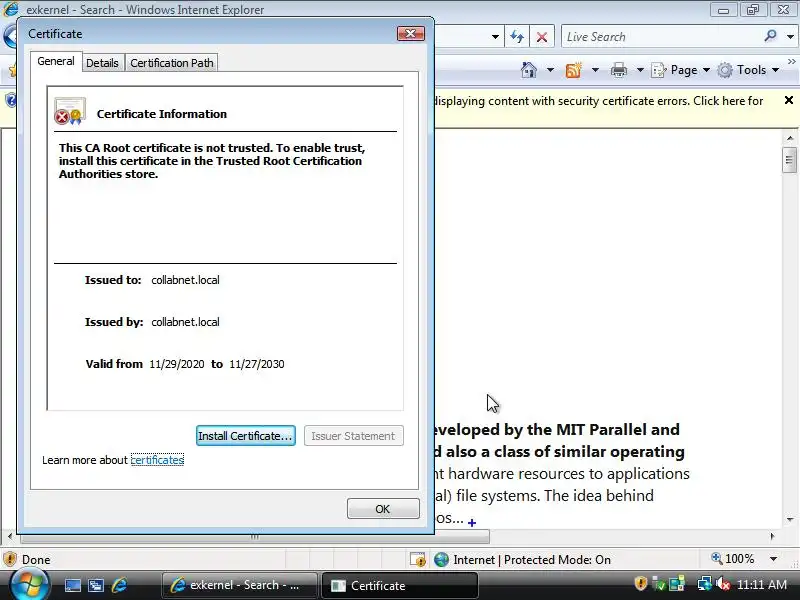Expand the Feeds dropdown arrow

[x=595, y=70]
